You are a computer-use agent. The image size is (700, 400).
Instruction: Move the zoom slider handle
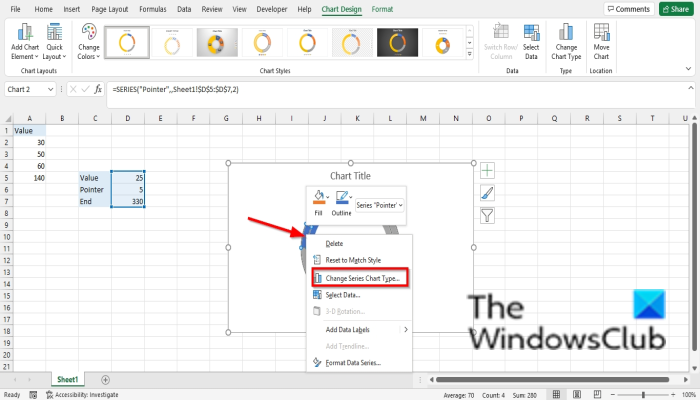(x=643, y=395)
